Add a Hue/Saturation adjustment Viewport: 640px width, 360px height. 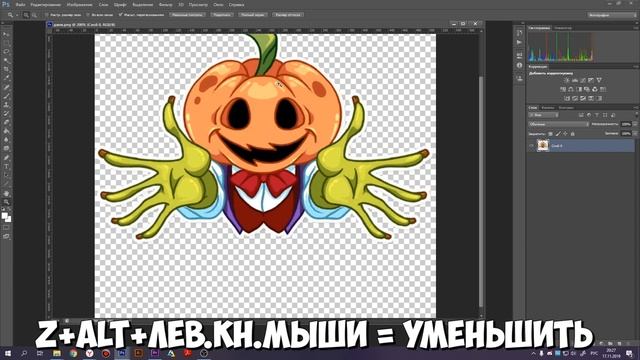[563, 89]
